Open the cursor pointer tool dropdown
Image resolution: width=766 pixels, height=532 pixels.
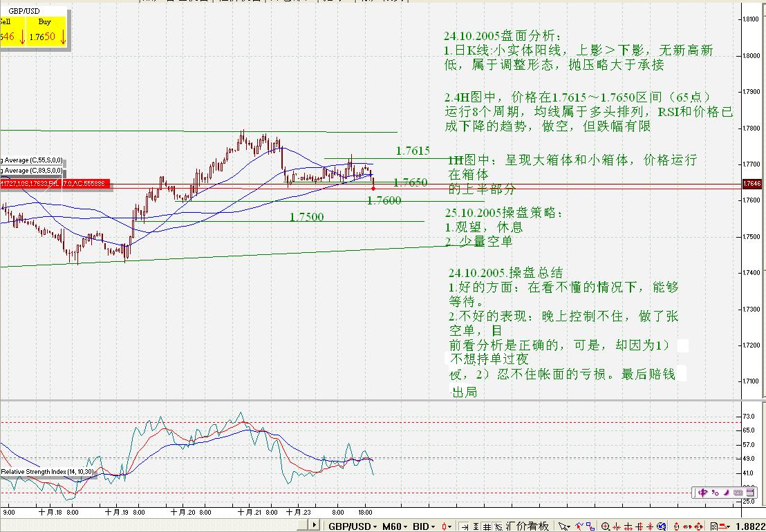pos(563,526)
